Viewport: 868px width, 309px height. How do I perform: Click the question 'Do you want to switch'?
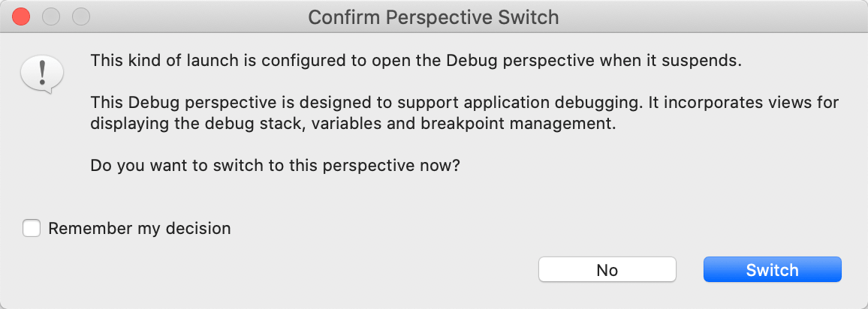[275, 165]
